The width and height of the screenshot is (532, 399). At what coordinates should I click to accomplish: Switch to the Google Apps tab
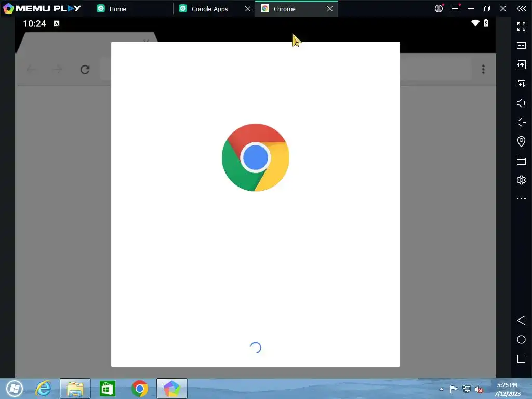pos(209,9)
